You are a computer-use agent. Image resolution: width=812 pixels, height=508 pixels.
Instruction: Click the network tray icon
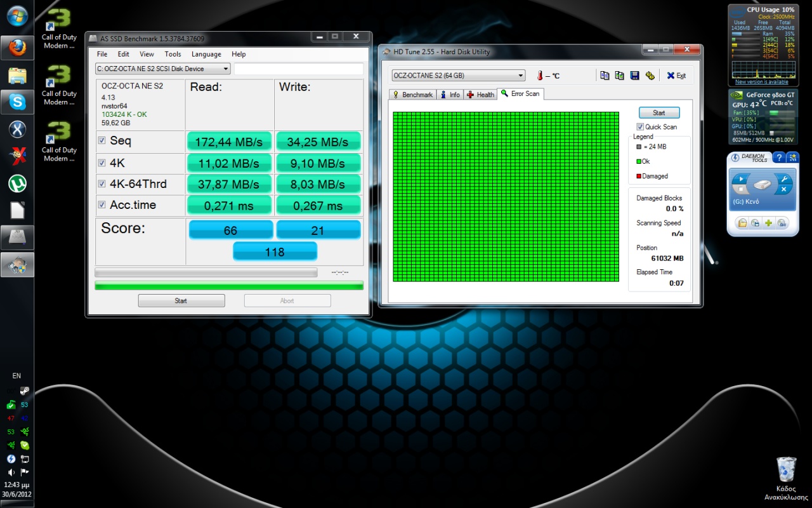pyautogui.click(x=25, y=458)
